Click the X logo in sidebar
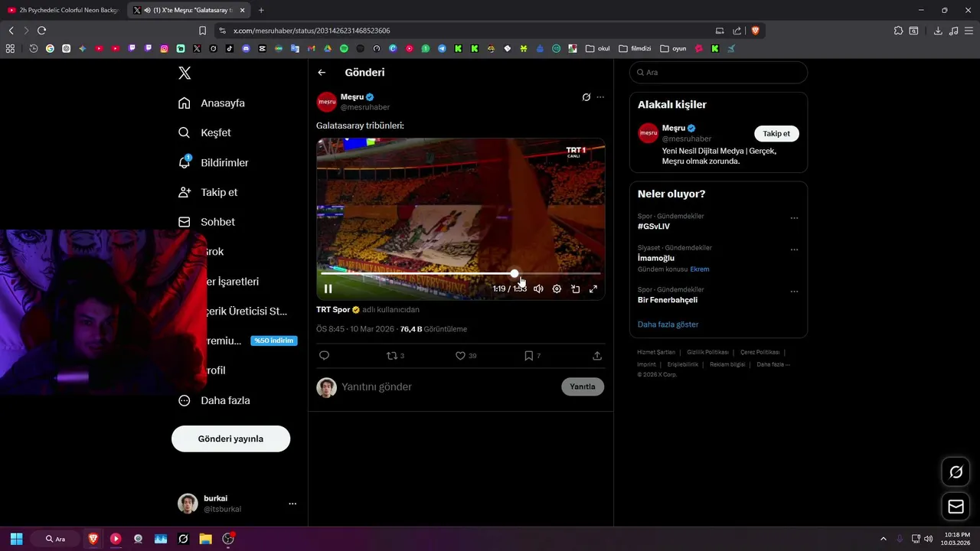The image size is (980, 551). [x=185, y=73]
